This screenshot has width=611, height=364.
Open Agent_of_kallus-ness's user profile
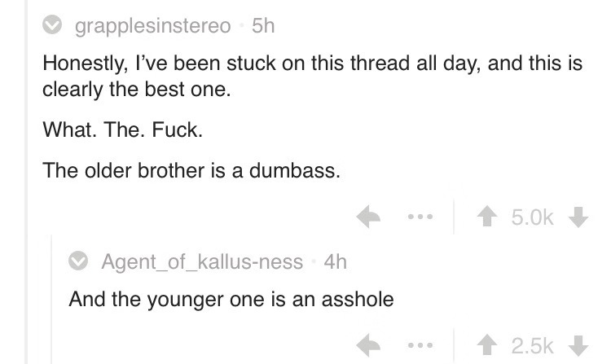[x=204, y=262]
